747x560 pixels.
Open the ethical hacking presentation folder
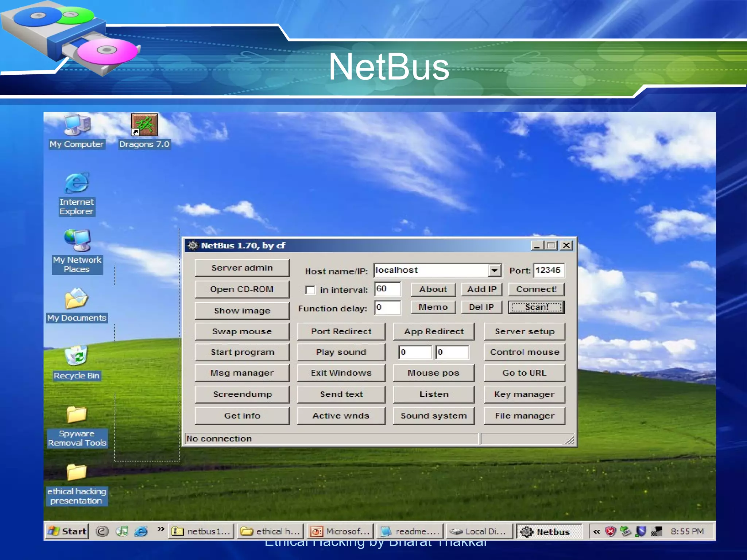[77, 473]
